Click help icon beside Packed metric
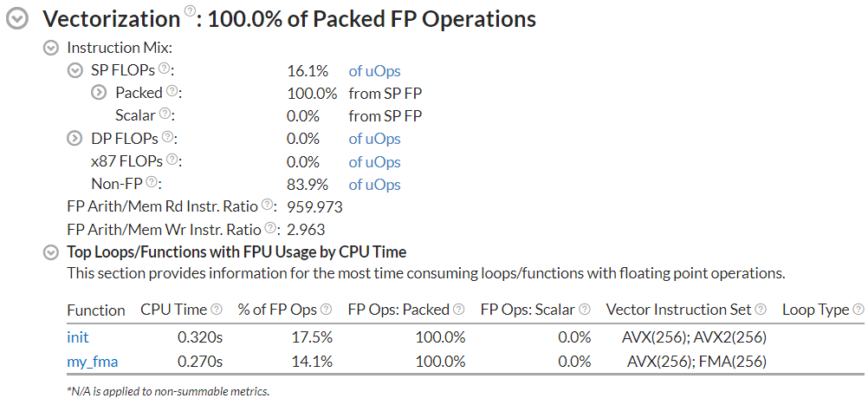The height and width of the screenshot is (405, 868). 172,91
